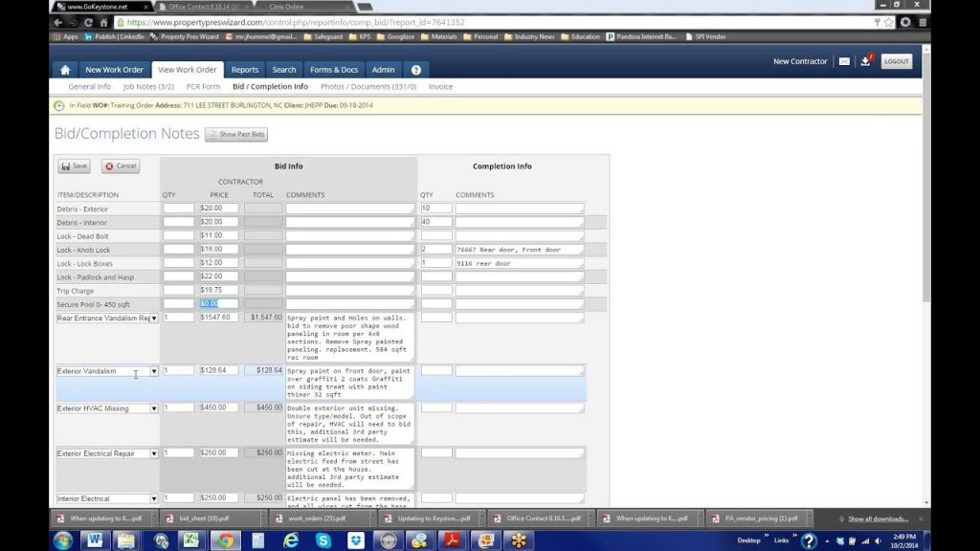This screenshot has width=980, height=551.
Task: Open Chrome from the Windows taskbar
Action: [224, 540]
